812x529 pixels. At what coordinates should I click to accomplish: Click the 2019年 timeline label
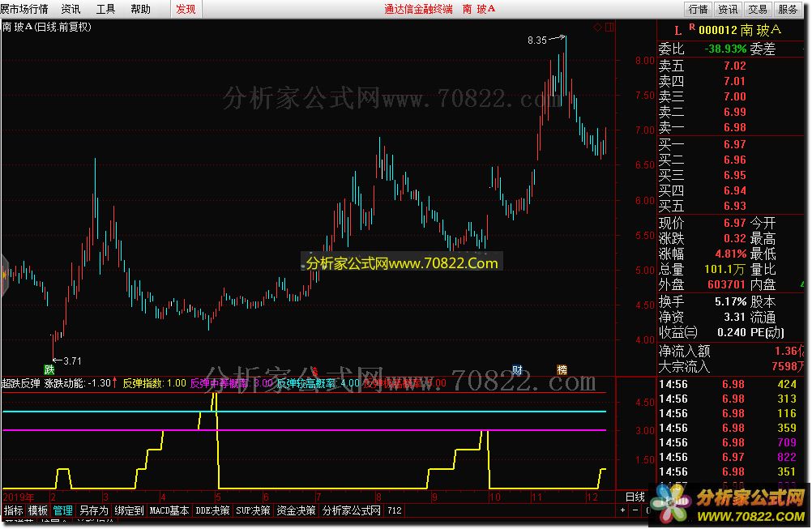click(x=19, y=497)
